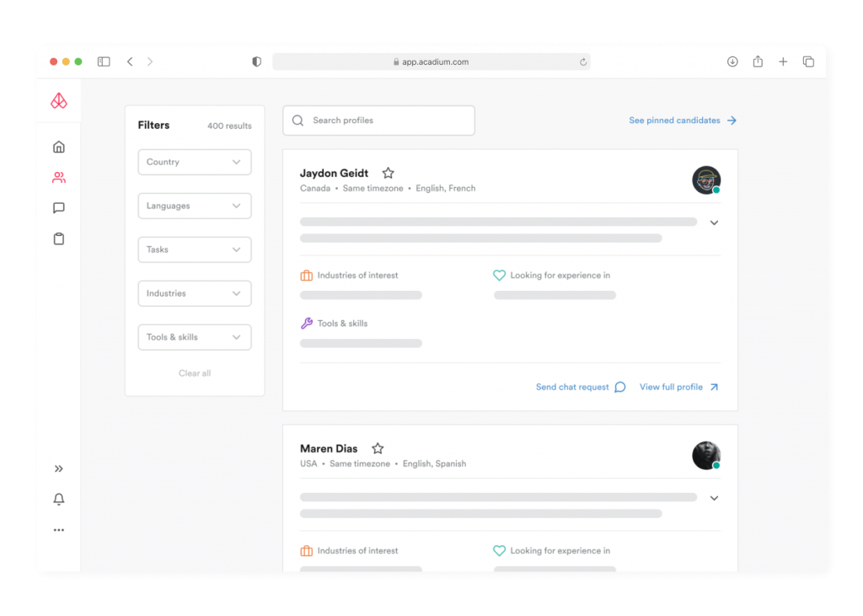Click the browser share icon
This screenshot has height=616, width=863.
(758, 62)
